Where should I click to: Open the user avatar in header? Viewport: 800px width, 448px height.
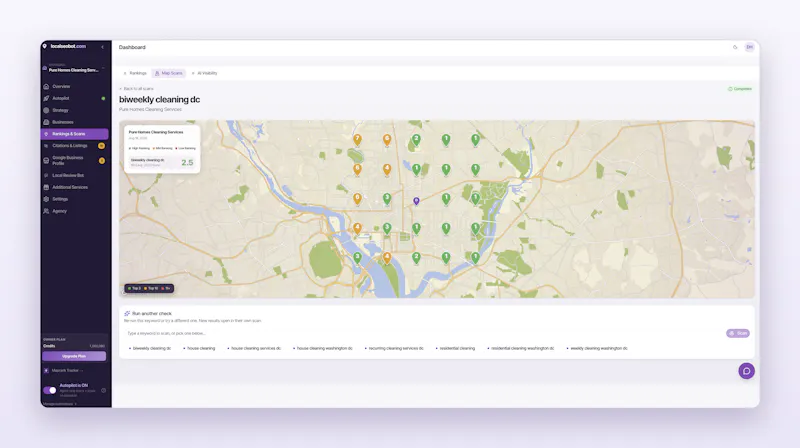coord(749,47)
